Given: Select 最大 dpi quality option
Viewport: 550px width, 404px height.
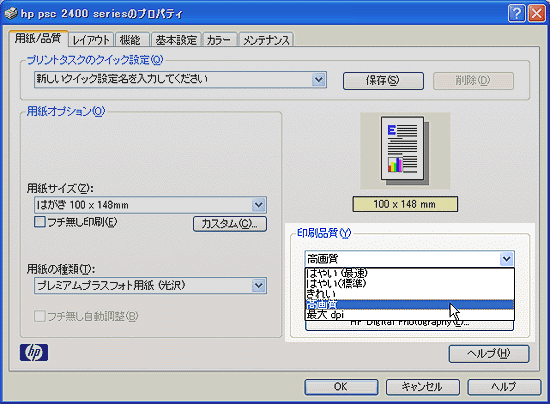Looking at the screenshot, I should pos(410,315).
